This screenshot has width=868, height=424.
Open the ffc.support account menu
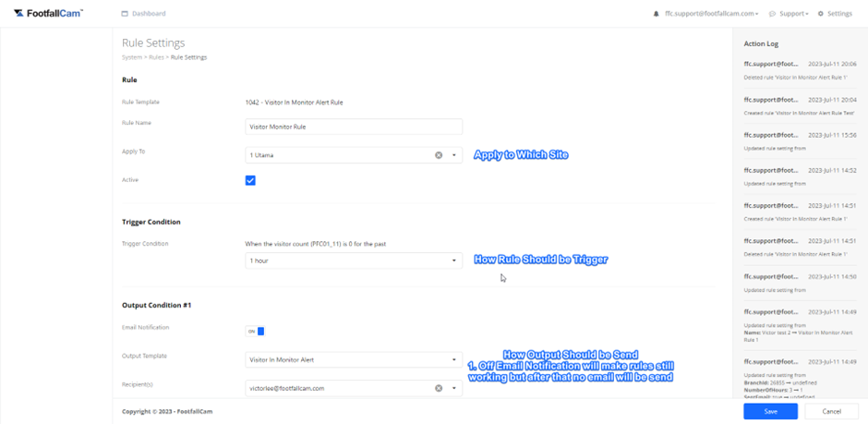pyautogui.click(x=711, y=14)
